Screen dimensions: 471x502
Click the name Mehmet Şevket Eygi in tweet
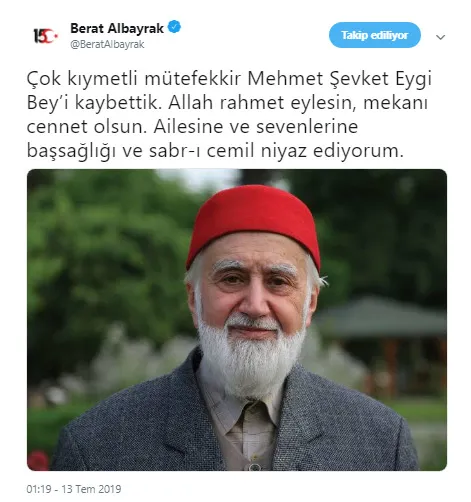coord(340,79)
